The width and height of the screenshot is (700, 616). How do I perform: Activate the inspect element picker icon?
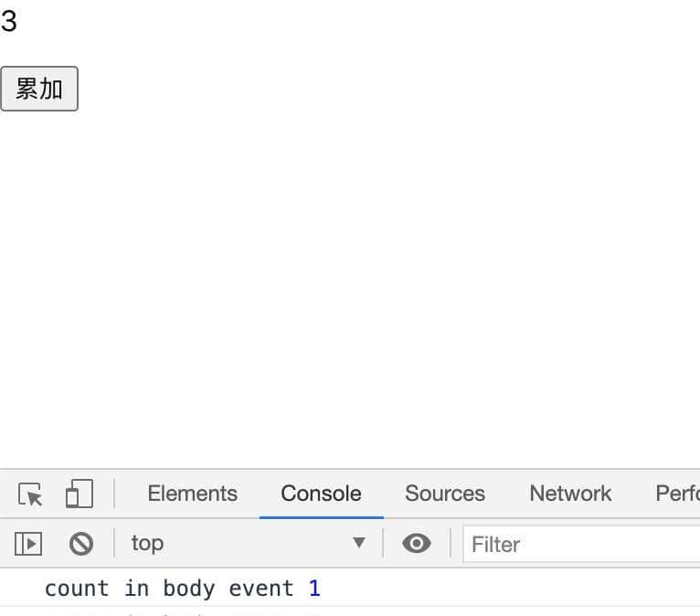point(30,494)
